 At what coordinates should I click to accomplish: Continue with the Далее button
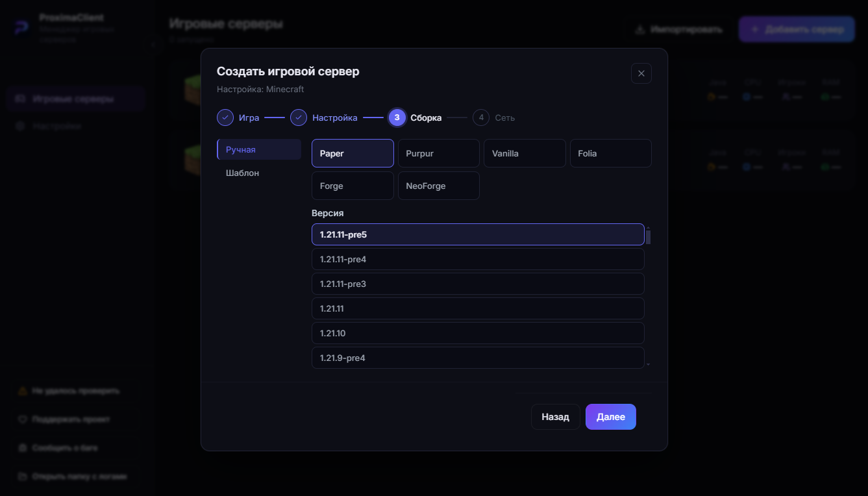click(x=611, y=417)
